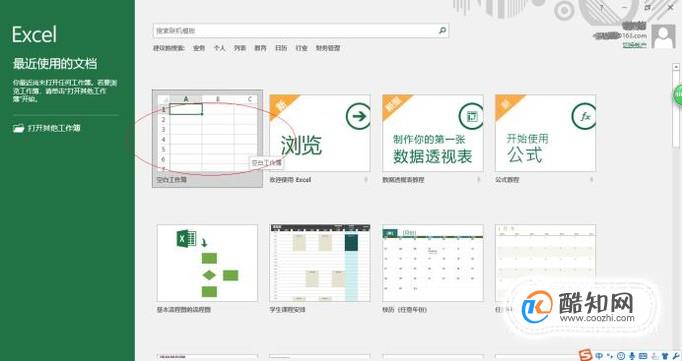Click the Sogou microphone voice icon
Viewport: 682px width, 361px height.
click(632, 356)
